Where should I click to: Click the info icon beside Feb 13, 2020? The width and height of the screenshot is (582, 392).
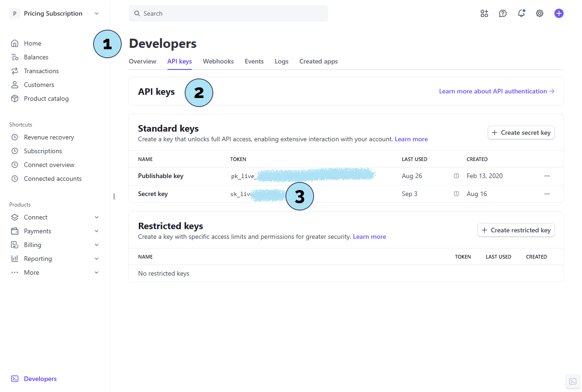[456, 176]
